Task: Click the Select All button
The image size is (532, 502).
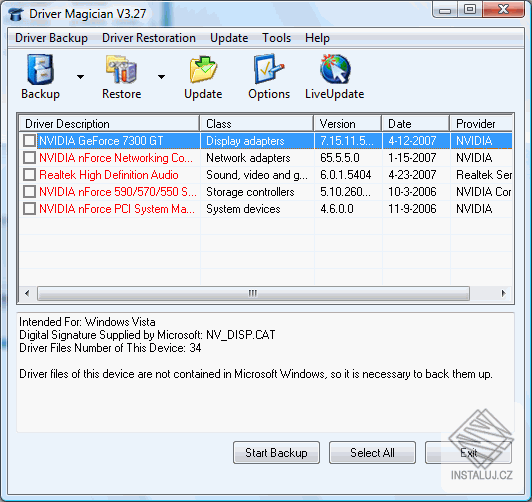Action: click(x=372, y=452)
